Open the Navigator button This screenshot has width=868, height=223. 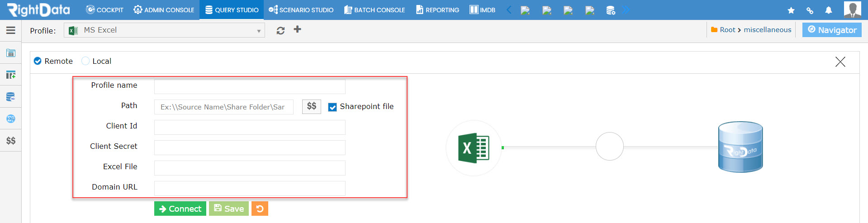(x=832, y=30)
